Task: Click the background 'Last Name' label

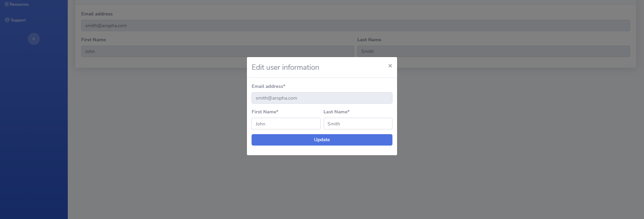Action: (x=369, y=40)
